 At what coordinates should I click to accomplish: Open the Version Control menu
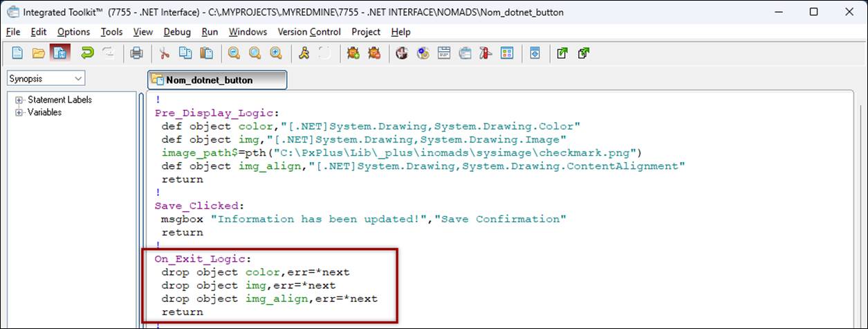pyautogui.click(x=309, y=32)
